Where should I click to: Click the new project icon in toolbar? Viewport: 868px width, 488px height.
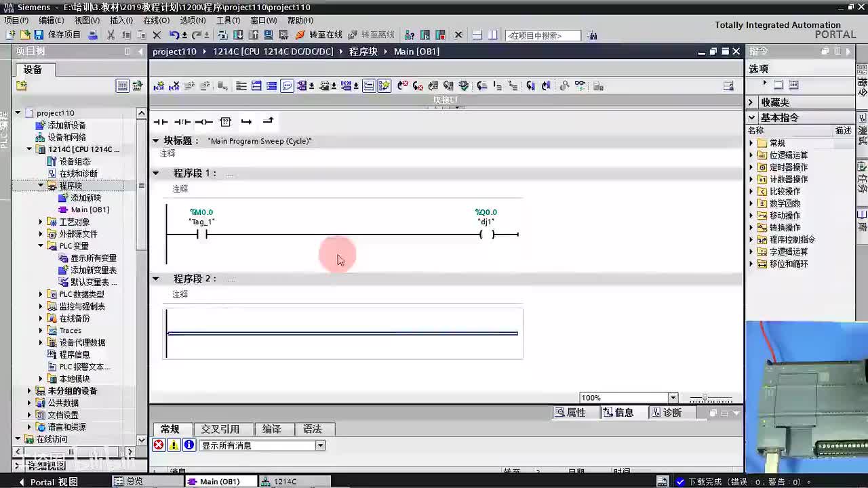click(11, 35)
